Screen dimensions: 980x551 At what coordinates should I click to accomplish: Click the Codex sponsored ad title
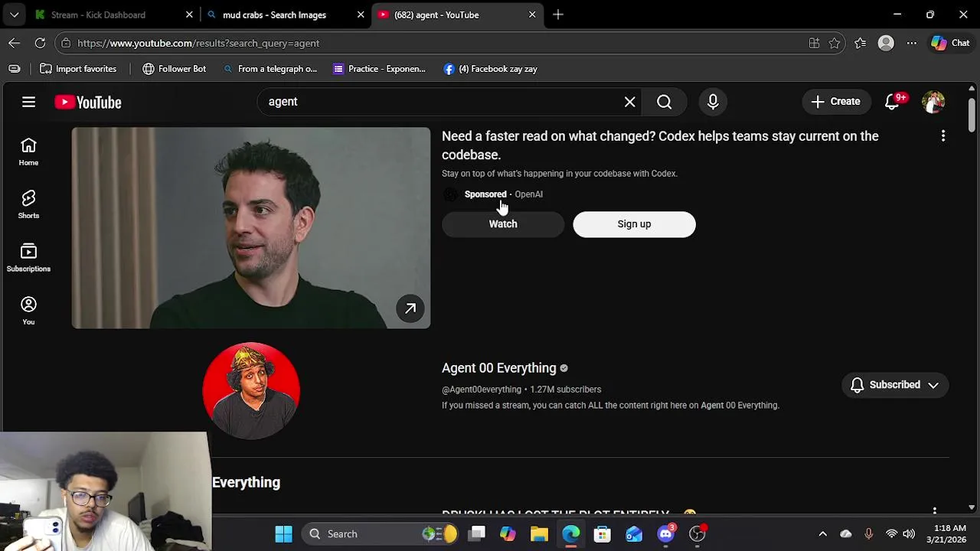click(x=660, y=145)
